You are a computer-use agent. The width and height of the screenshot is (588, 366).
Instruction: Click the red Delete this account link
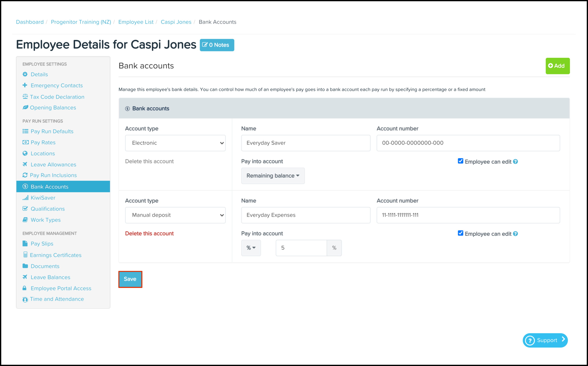(x=149, y=234)
